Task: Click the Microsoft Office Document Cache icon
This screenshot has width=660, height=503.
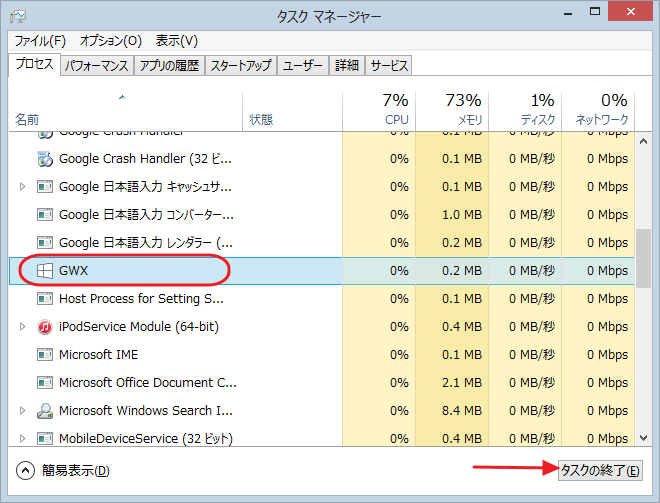Action: [x=44, y=383]
